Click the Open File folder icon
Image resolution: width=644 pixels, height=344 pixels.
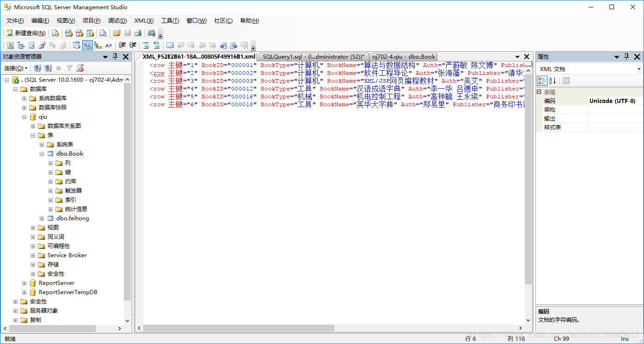116,33
